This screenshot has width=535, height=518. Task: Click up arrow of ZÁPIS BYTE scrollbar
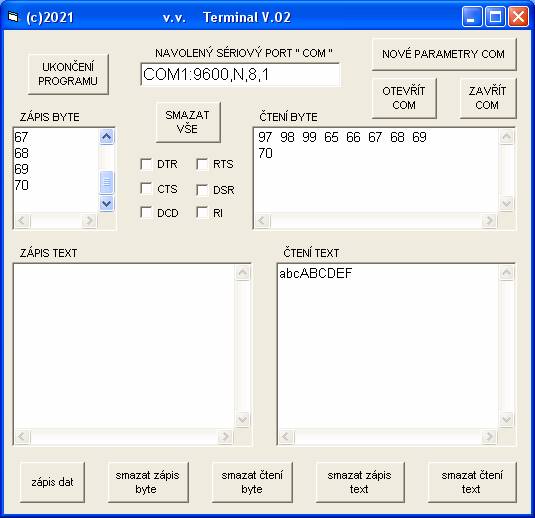click(x=106, y=137)
